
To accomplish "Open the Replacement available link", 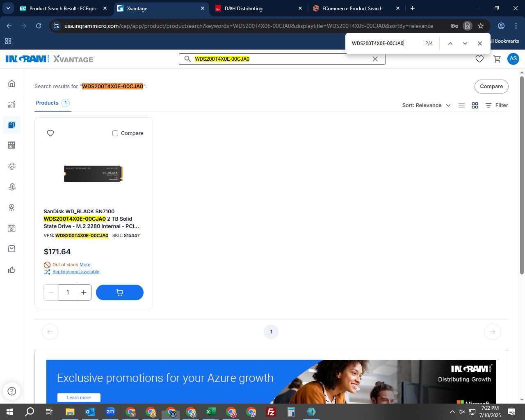I will point(76,272).
